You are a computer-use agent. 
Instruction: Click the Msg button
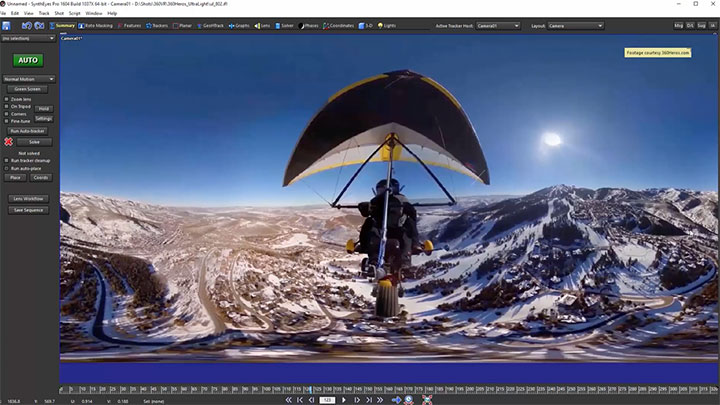click(x=678, y=26)
